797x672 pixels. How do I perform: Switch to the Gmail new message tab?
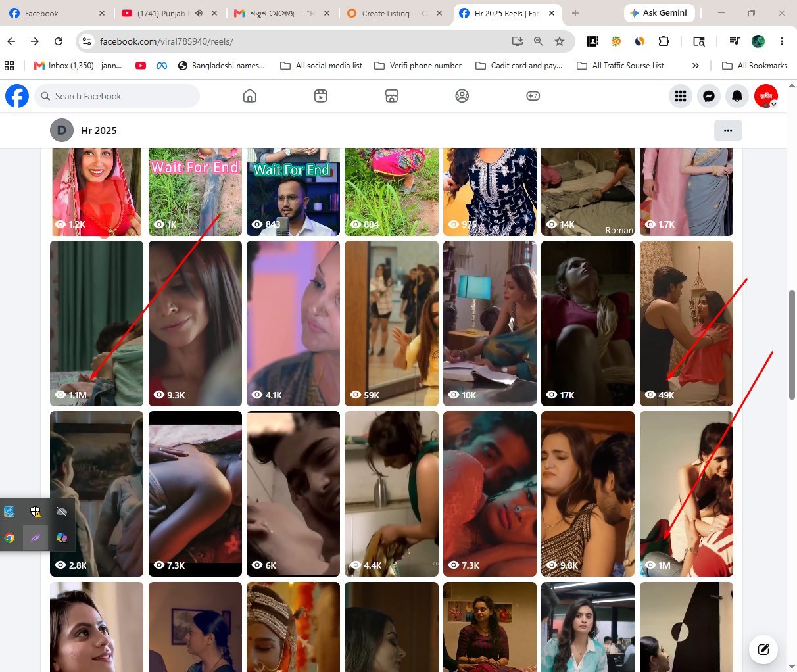[x=283, y=13]
